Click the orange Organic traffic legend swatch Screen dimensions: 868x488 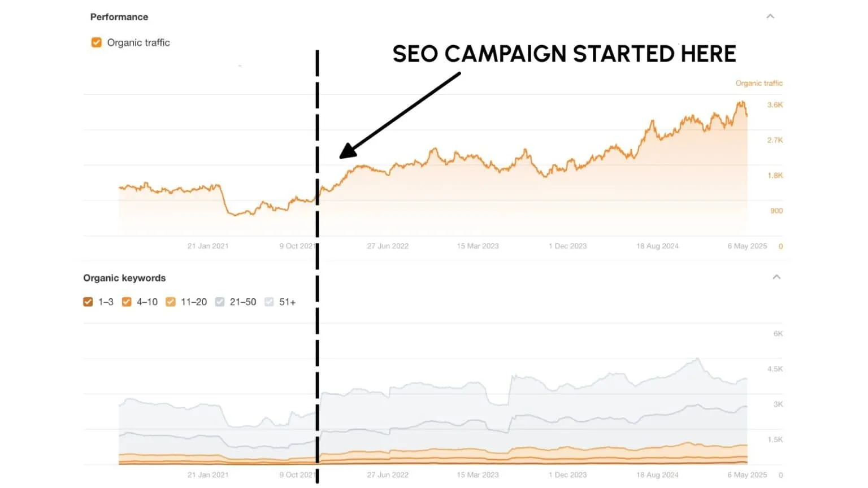pos(96,42)
